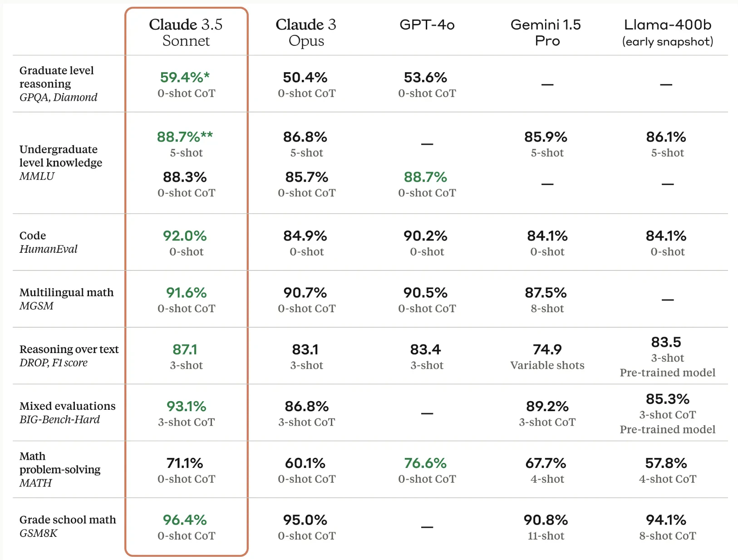
Task: Select the Code HumanEval row label
Action: pos(48,242)
